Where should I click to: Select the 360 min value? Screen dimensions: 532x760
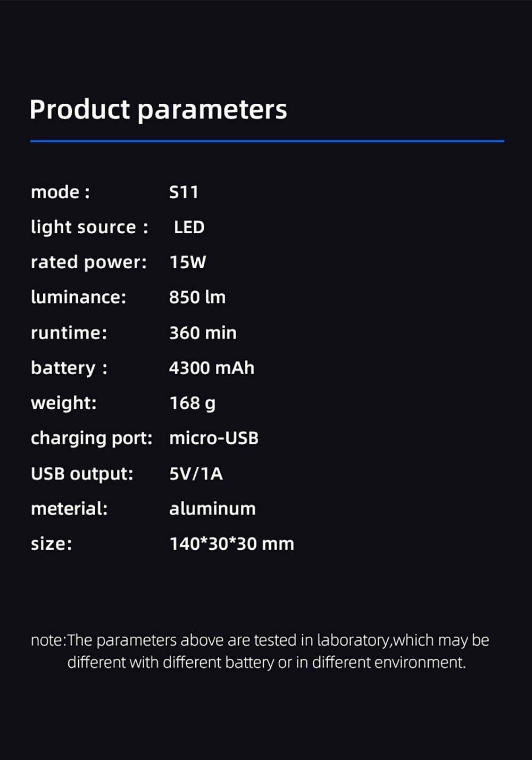pos(203,333)
